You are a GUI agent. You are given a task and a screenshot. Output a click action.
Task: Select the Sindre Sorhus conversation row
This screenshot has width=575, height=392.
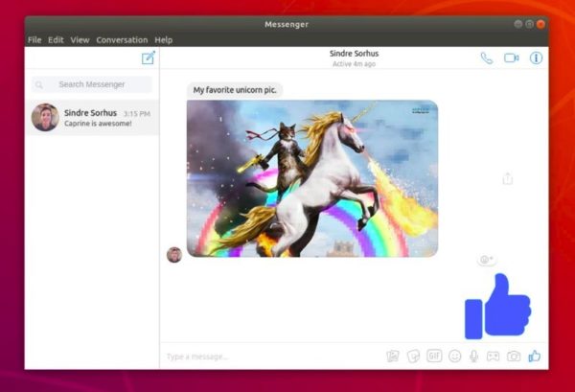pyautogui.click(x=92, y=117)
